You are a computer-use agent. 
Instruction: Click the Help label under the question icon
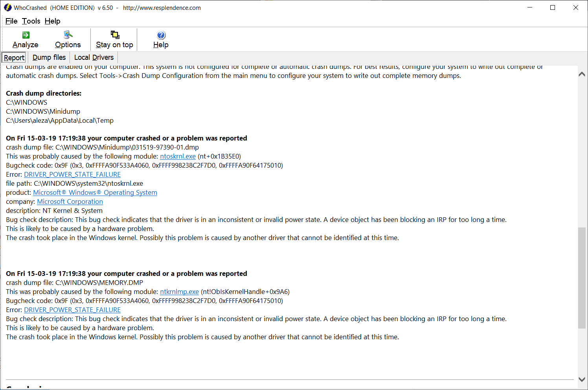click(161, 45)
